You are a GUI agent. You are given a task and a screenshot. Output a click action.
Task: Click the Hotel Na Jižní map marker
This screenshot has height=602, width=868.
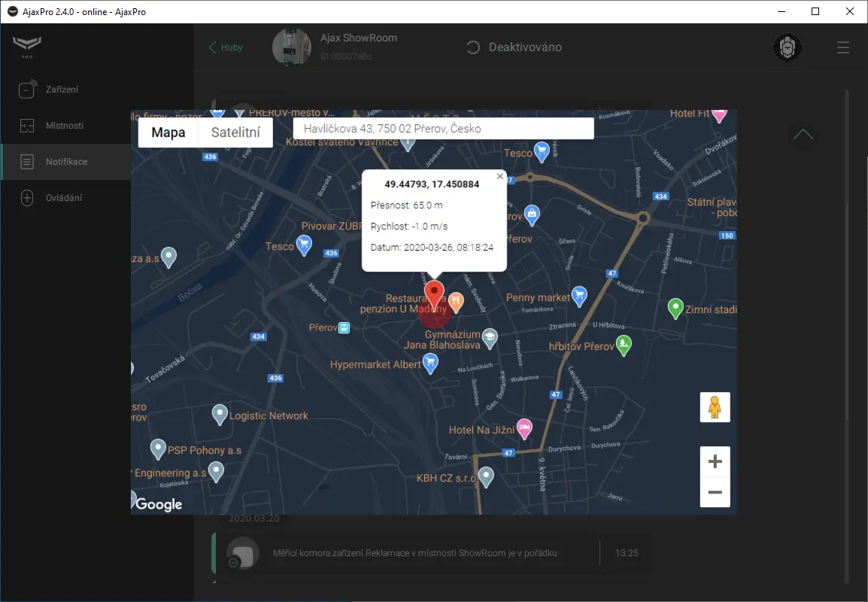pos(525,429)
